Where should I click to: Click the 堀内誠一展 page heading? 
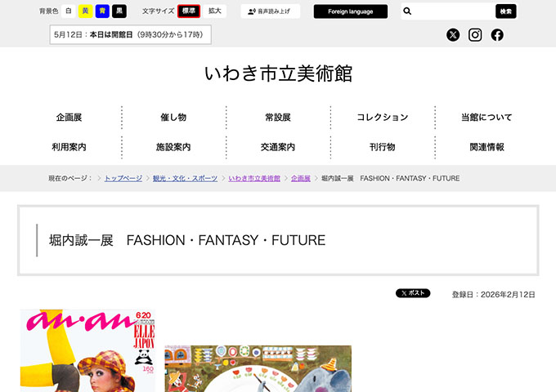click(x=187, y=240)
